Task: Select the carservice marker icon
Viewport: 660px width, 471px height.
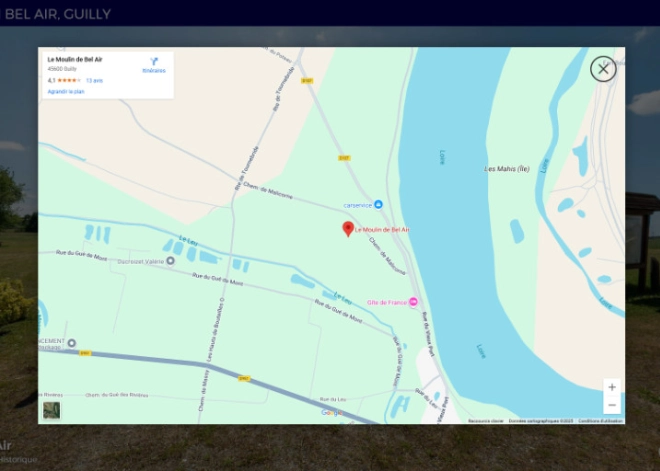Action: (378, 205)
